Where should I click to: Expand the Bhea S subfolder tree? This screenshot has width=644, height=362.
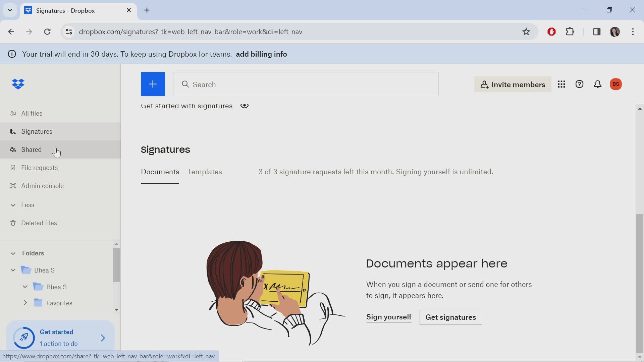pyautogui.click(x=25, y=287)
